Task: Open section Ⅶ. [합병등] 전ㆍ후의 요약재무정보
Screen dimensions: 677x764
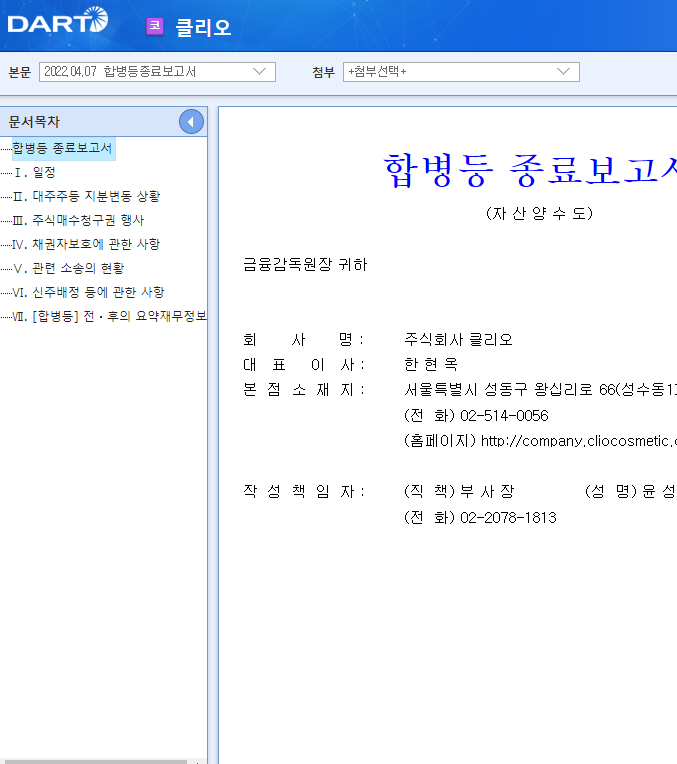Action: tap(109, 316)
